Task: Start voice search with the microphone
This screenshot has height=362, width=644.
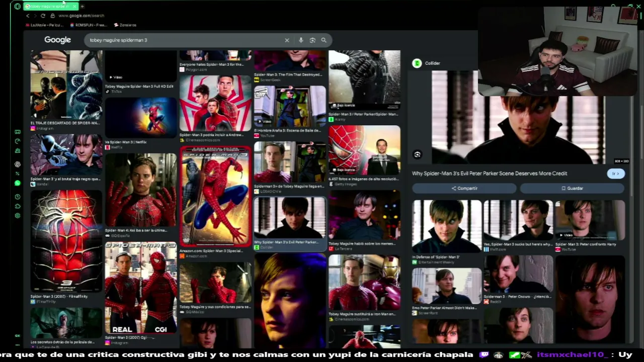Action: coord(301,40)
